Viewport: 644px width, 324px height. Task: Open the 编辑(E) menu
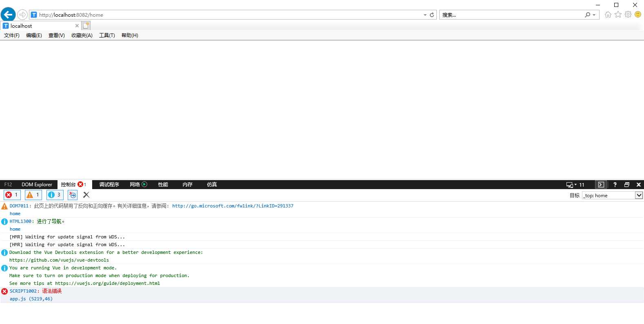[34, 35]
